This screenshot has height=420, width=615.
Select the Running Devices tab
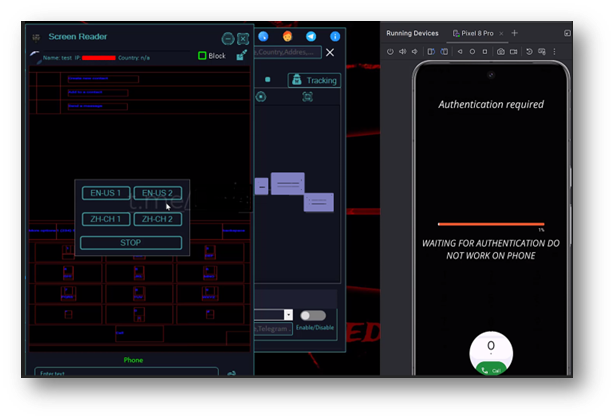coord(412,33)
